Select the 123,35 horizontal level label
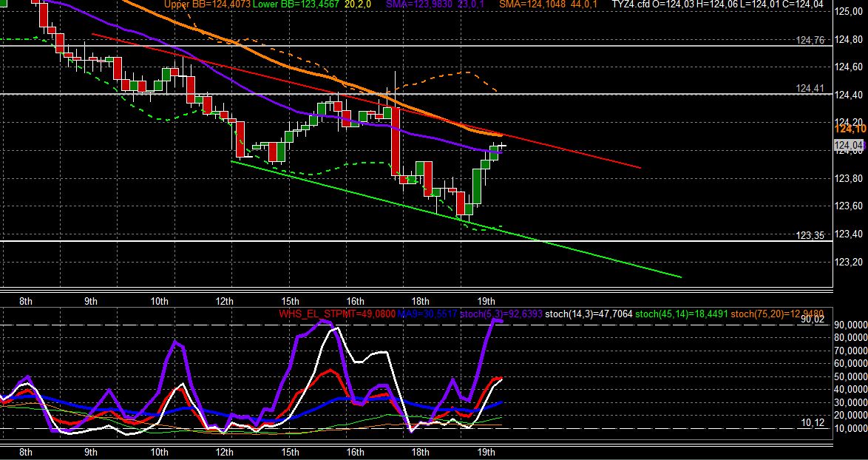Viewport: 868px width, 460px height. 810,235
